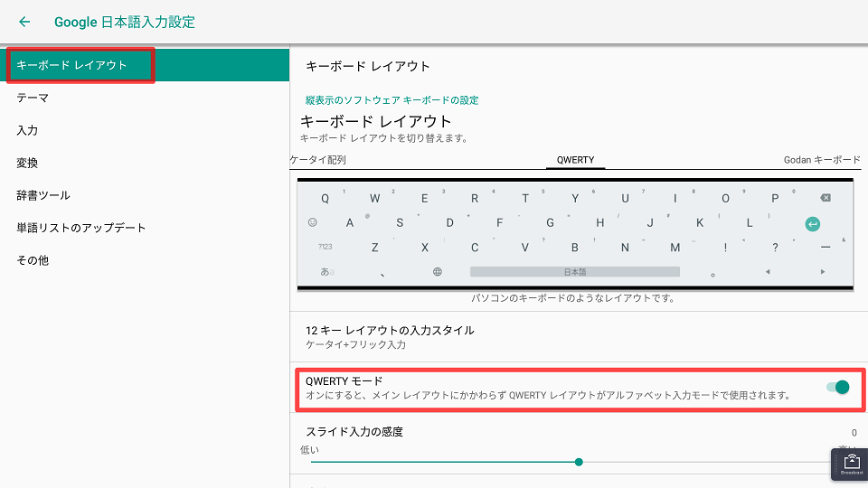
Task: Click the 日本語 space bar in preview
Action: click(x=575, y=272)
